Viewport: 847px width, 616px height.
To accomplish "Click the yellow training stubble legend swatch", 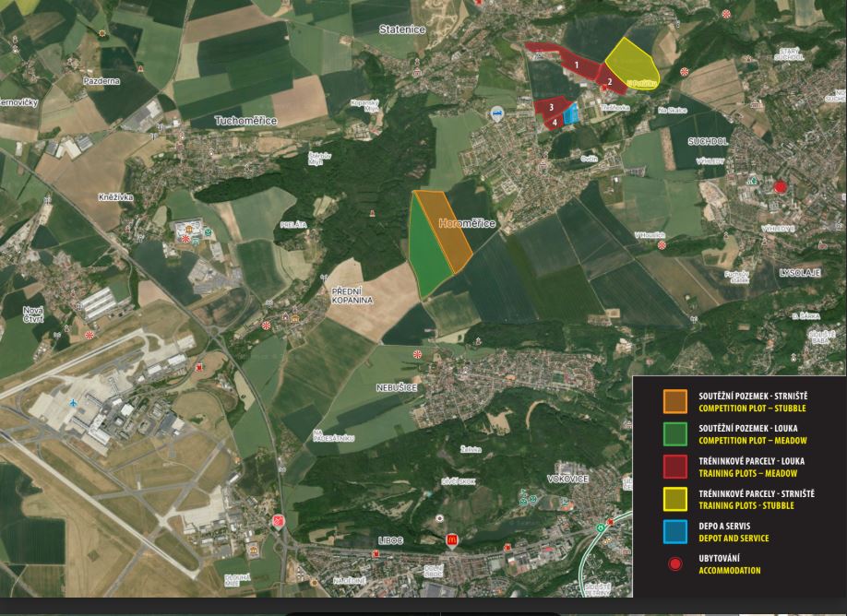I will click(675, 499).
